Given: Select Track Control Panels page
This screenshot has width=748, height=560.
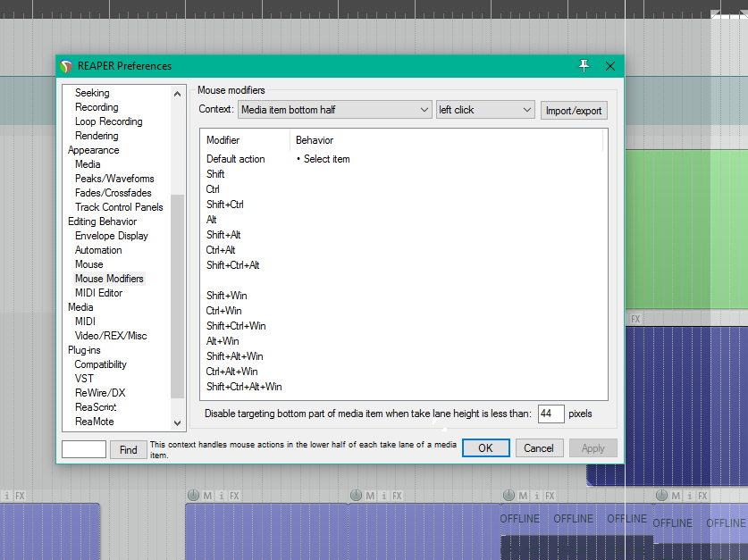Looking at the screenshot, I should pos(119,207).
